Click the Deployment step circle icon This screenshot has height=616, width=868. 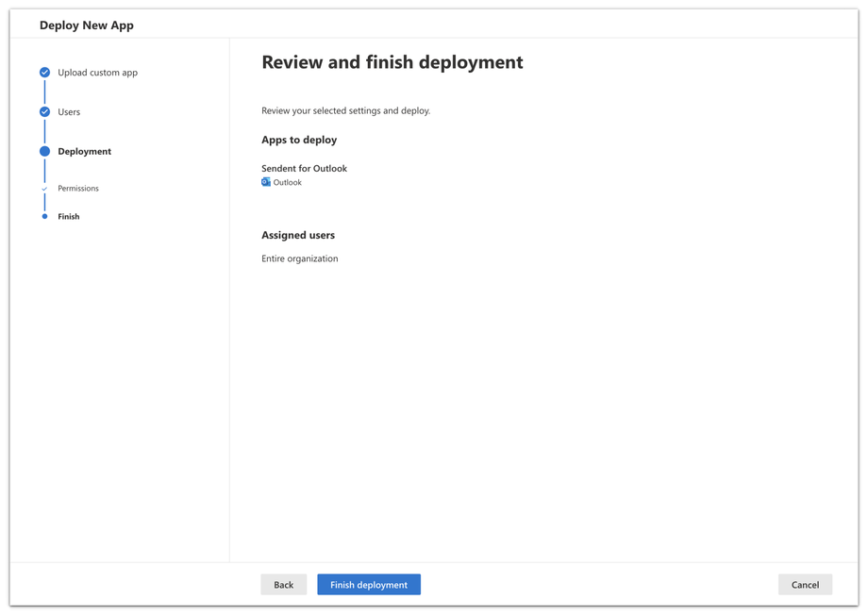44,151
